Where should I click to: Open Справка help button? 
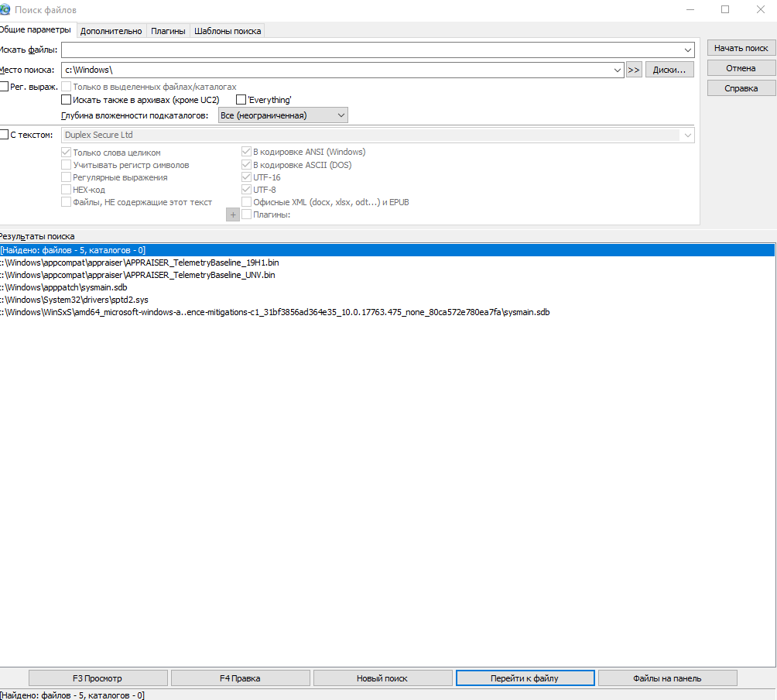point(741,88)
